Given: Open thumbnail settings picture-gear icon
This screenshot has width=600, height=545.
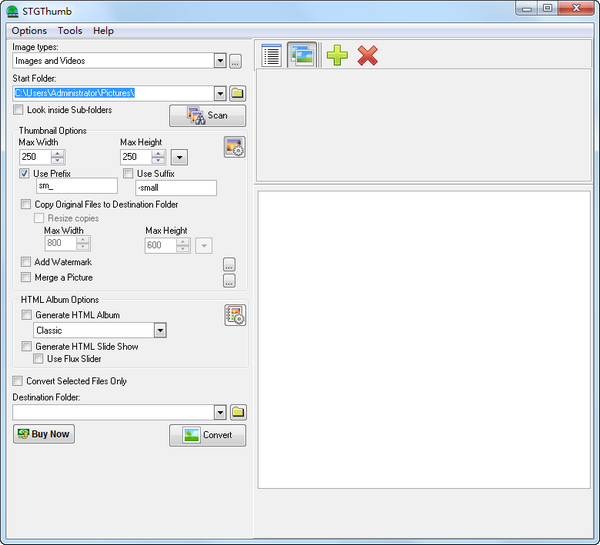Looking at the screenshot, I should tap(234, 147).
